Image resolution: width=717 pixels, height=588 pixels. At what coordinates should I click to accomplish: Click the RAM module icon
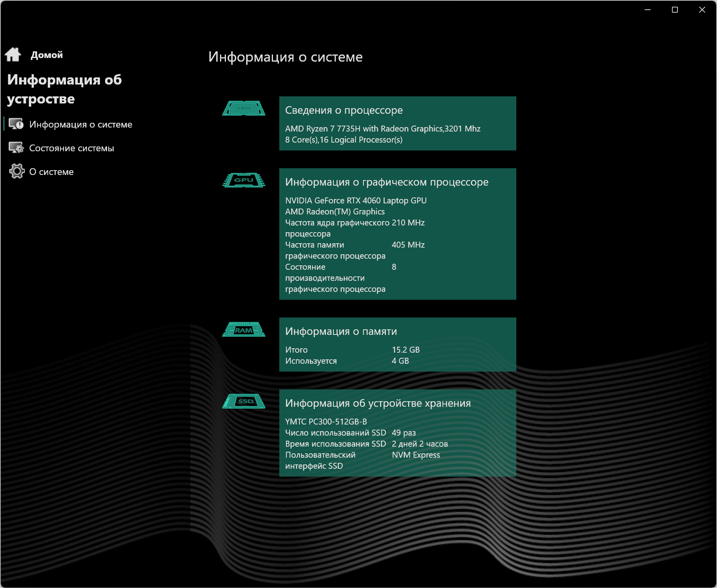(244, 329)
